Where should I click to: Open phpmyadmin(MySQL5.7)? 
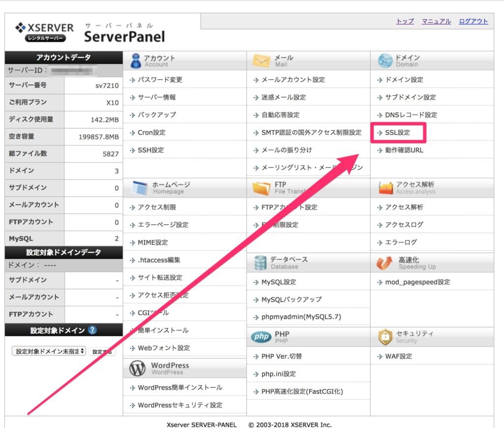tap(301, 317)
